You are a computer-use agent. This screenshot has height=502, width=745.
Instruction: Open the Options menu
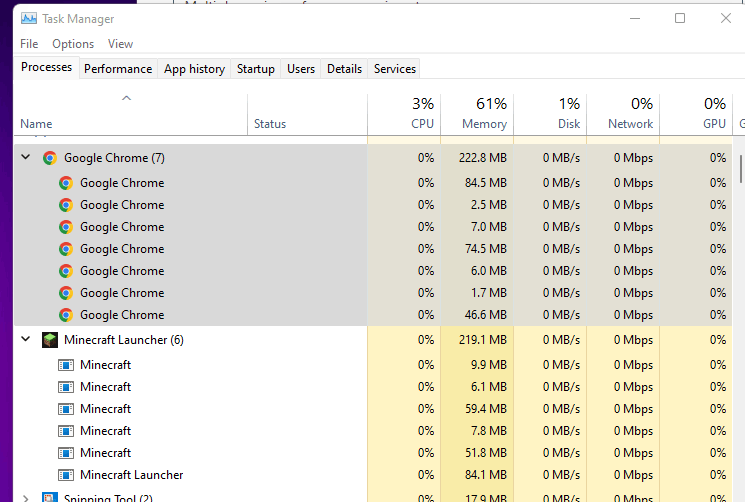(73, 44)
